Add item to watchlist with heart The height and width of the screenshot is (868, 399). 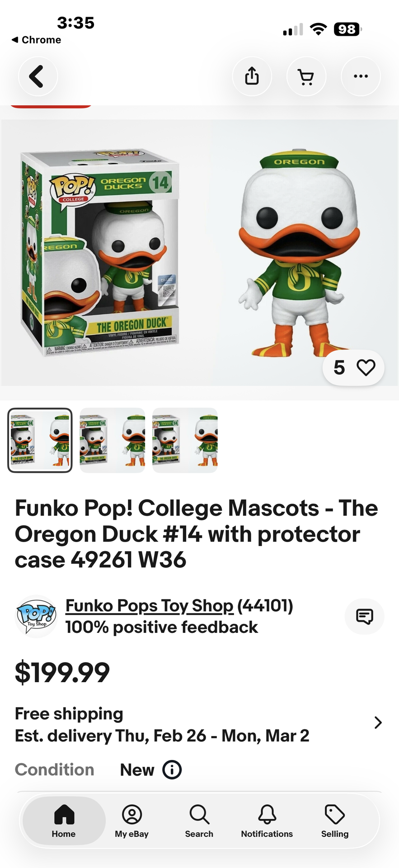366,368
